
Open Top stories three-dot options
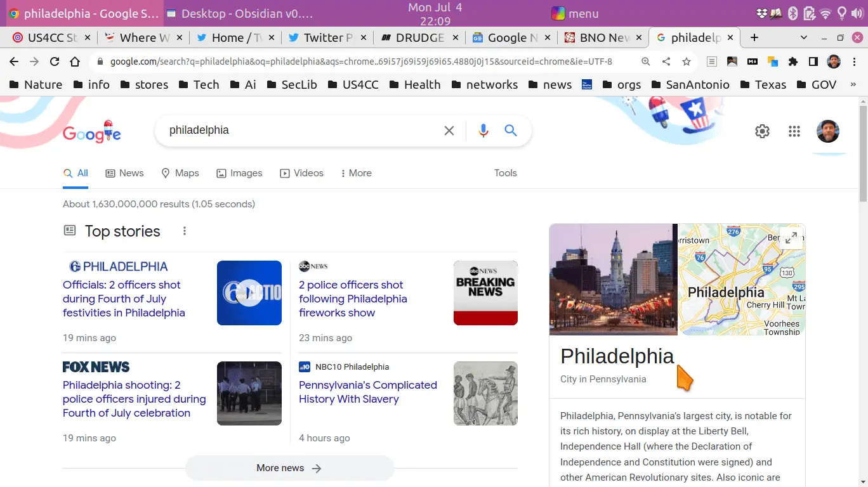click(185, 231)
